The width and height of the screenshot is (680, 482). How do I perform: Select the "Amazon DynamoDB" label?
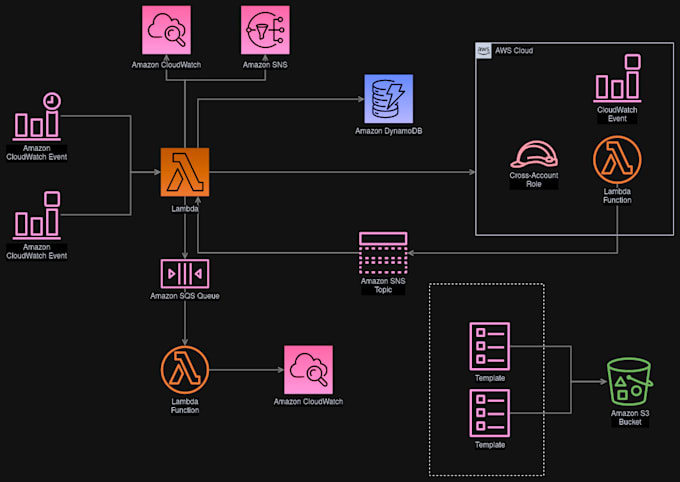click(x=389, y=131)
